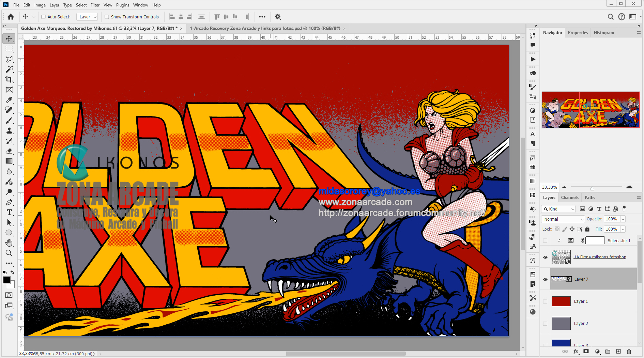Add a layer mask
Screen dimensions: 644x358
tap(586, 352)
